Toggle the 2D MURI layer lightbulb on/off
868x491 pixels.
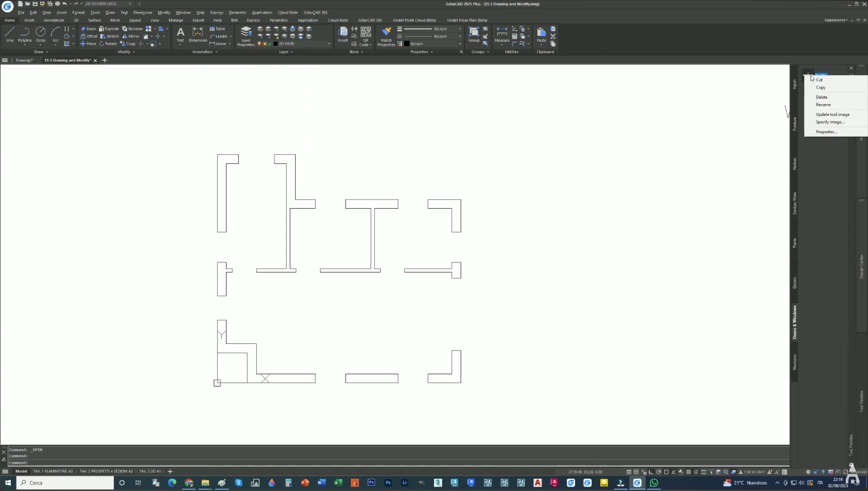coord(259,44)
